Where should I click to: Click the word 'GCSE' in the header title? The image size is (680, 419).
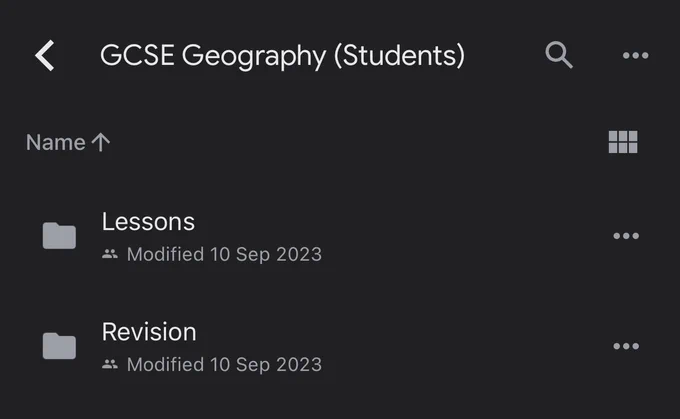(x=137, y=55)
